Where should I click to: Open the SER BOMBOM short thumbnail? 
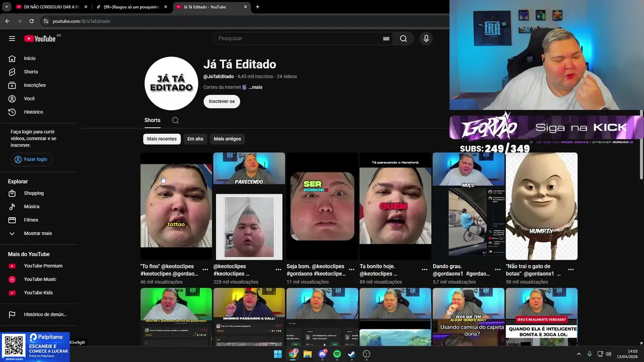[322, 206]
